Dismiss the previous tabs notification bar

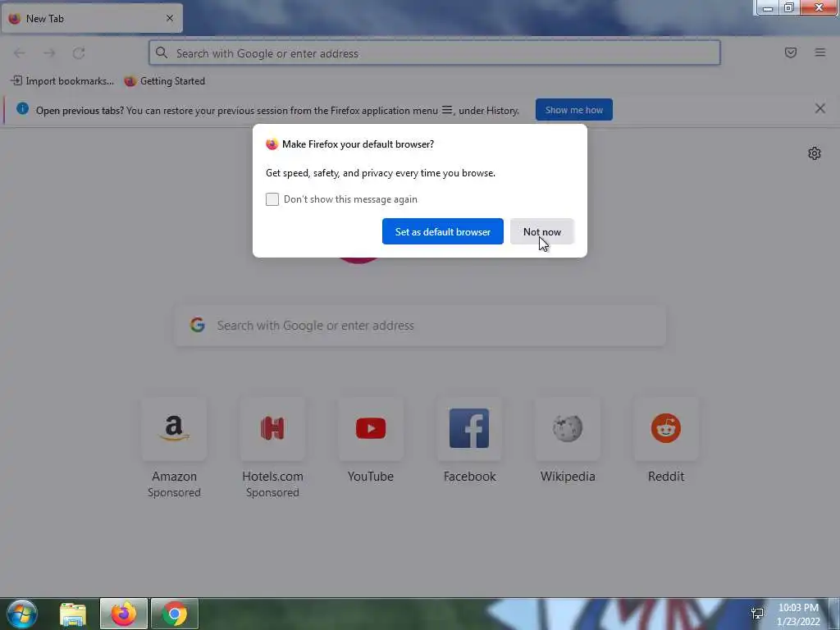coord(819,109)
